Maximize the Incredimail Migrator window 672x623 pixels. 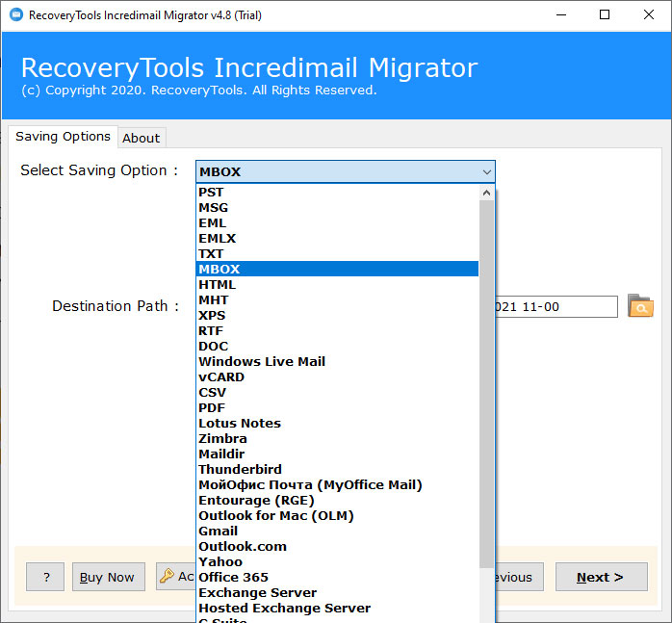pyautogui.click(x=605, y=15)
